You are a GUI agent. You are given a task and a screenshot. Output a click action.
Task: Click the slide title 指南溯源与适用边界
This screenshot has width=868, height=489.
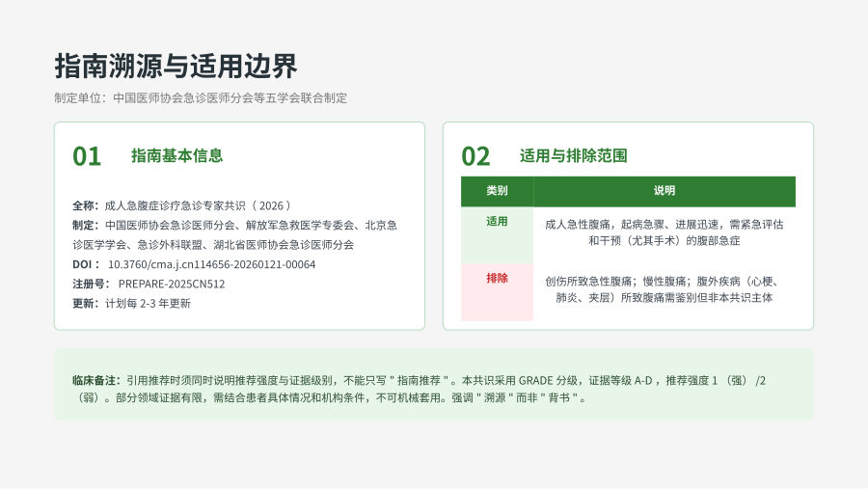pyautogui.click(x=176, y=67)
